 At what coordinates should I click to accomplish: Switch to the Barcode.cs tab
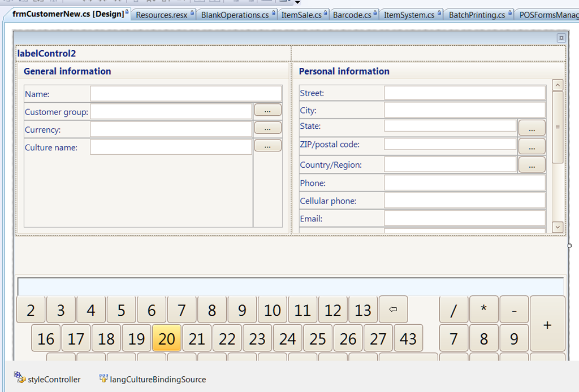(x=352, y=15)
